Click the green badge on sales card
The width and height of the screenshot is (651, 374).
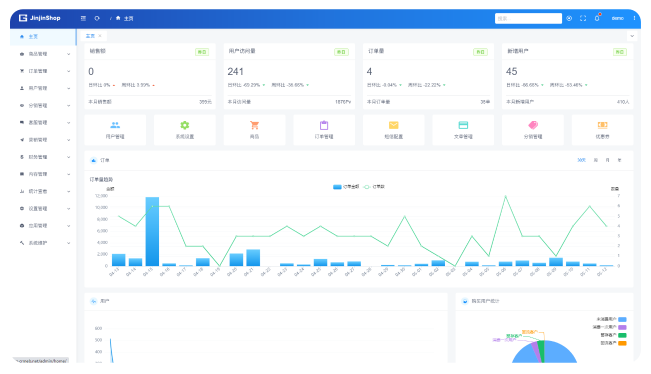coord(202,52)
